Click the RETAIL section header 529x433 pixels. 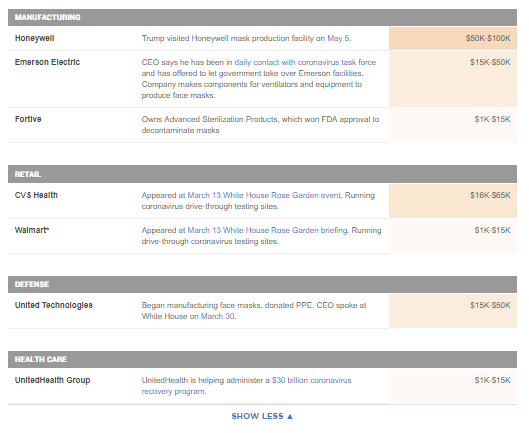coord(262,174)
